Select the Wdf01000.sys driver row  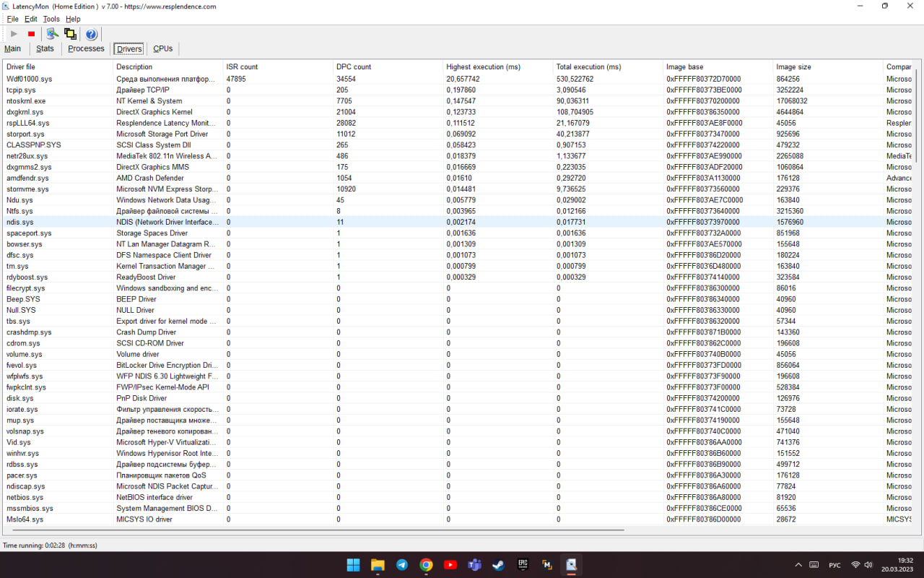click(457, 79)
